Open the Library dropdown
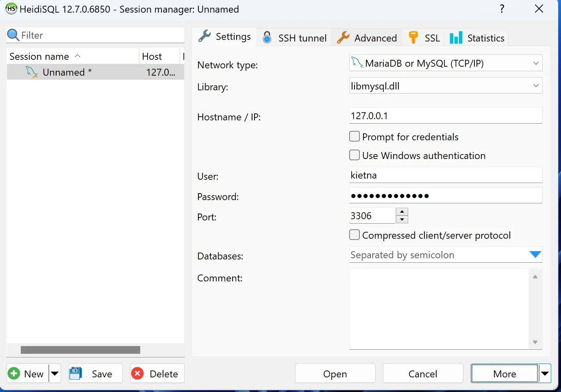 (536, 86)
